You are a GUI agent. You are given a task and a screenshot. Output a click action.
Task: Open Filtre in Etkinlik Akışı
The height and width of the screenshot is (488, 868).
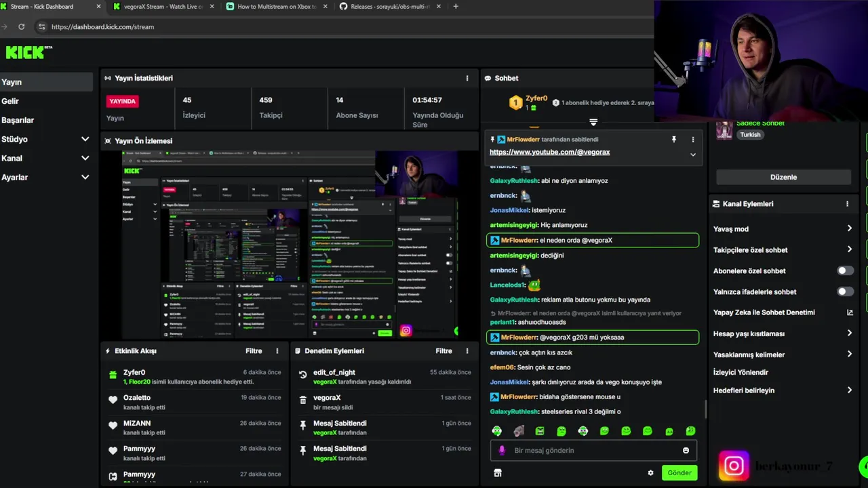[x=254, y=351]
